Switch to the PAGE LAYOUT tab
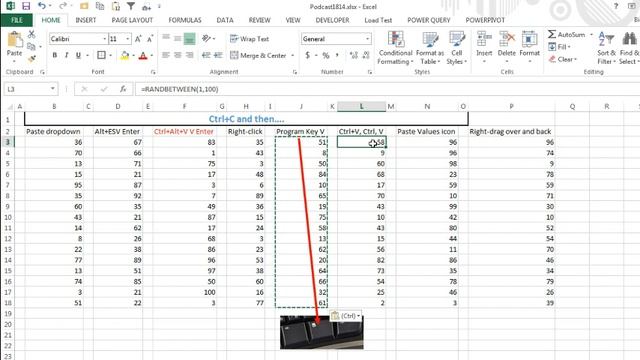640x360 pixels. (132, 20)
